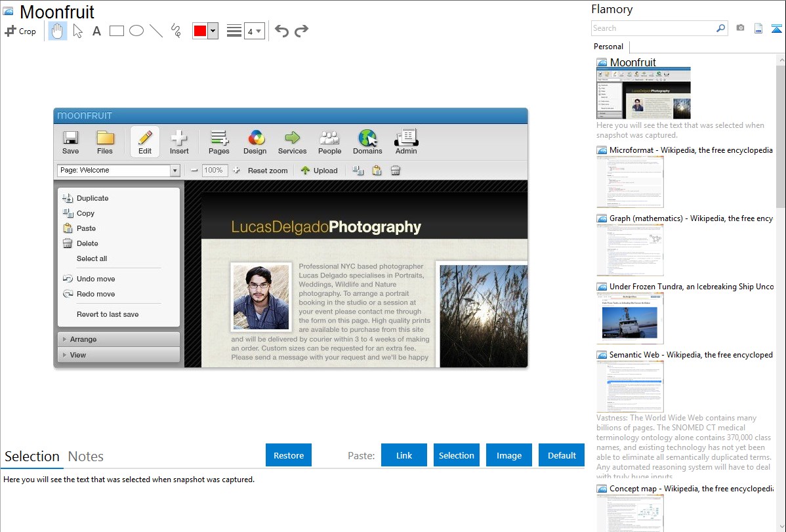Click Reset zoom in Moonfruit toolbar
The image size is (786, 532).
point(268,171)
